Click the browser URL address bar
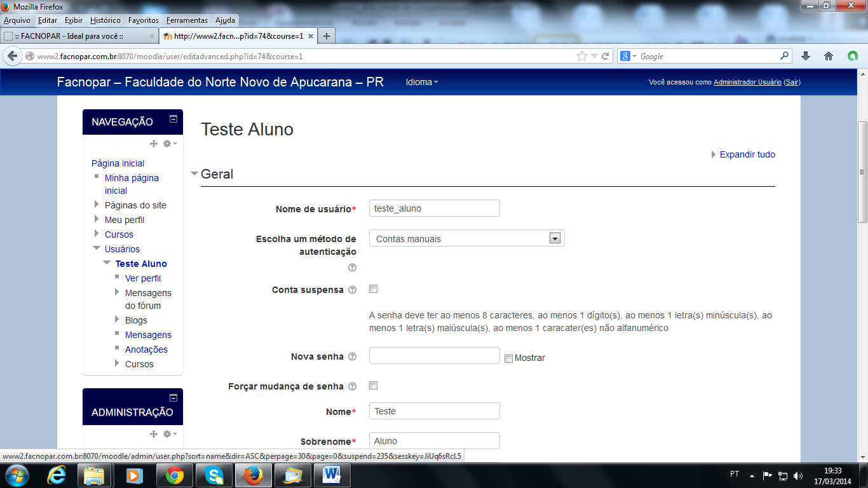The width and height of the screenshot is (868, 488). 305,56
